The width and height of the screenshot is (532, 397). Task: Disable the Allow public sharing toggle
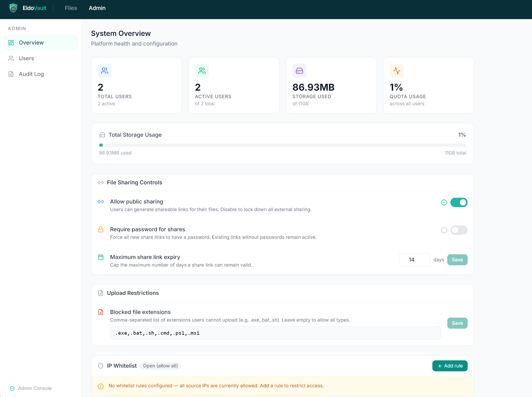coord(459,202)
